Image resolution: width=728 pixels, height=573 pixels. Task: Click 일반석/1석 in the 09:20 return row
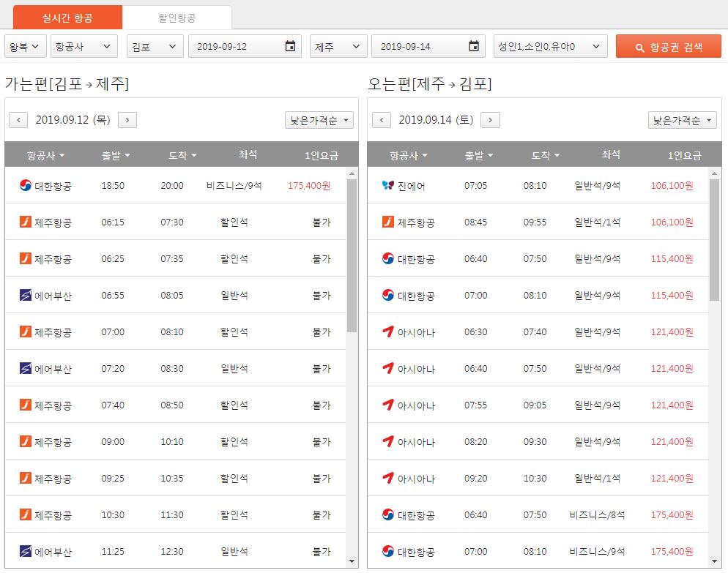(597, 479)
